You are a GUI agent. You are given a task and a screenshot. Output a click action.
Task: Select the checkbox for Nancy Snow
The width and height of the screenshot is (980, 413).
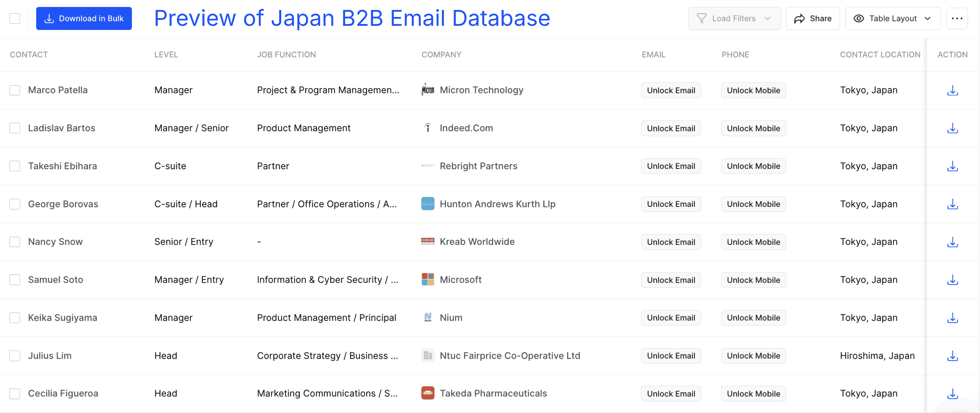[x=14, y=242]
